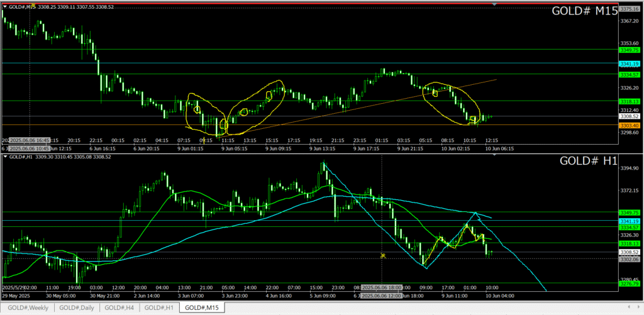The image size is (644, 315).
Task: Click the 29 May 2025 date on the H1 time axis
Action: (x=16, y=296)
